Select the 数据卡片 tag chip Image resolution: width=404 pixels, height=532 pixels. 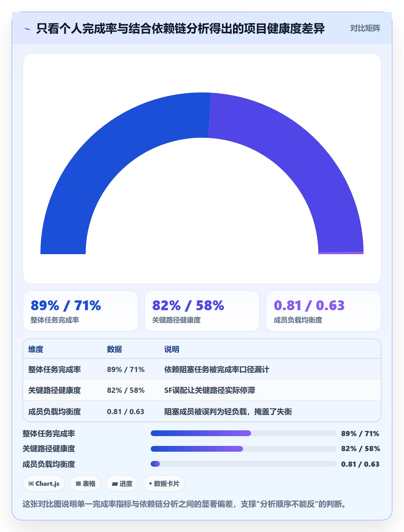(x=164, y=483)
